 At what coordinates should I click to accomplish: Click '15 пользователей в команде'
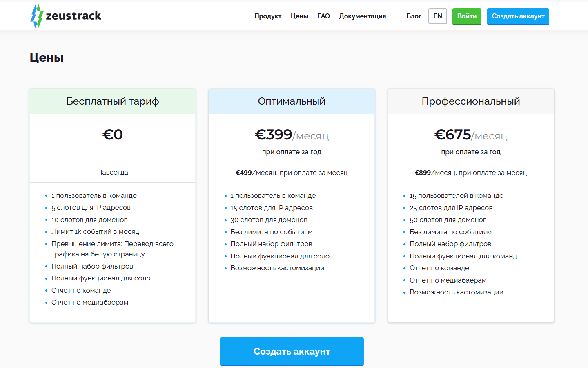pos(457,196)
